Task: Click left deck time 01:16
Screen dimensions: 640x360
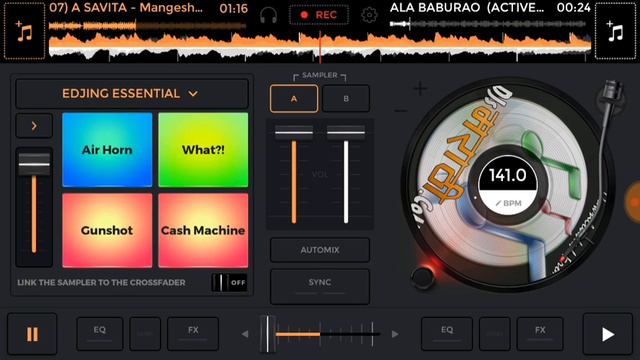Action: (233, 8)
